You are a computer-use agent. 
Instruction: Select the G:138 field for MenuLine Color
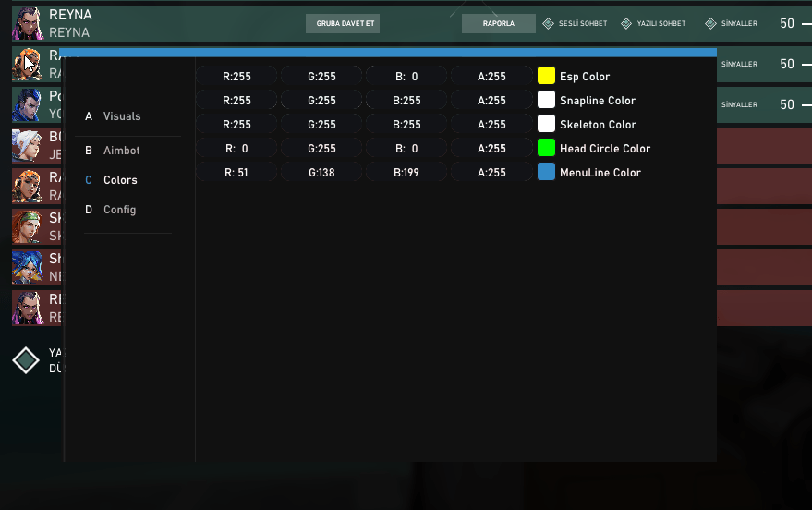click(321, 173)
